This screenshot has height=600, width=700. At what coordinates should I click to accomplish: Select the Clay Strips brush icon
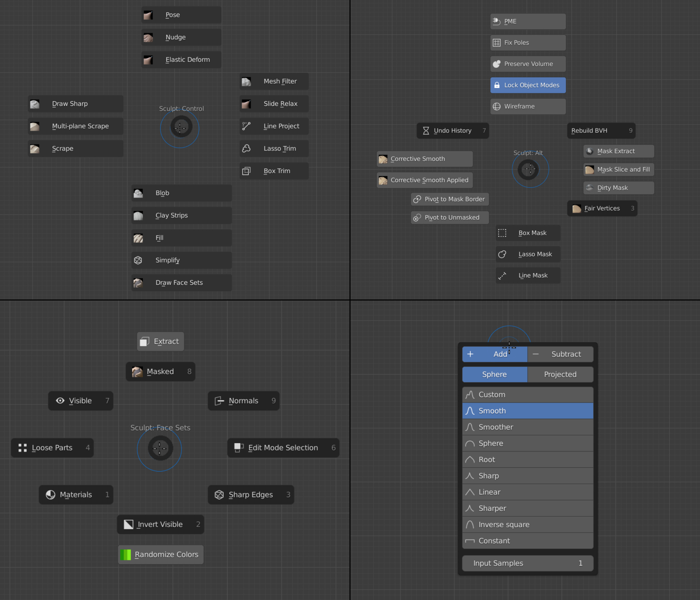(138, 216)
